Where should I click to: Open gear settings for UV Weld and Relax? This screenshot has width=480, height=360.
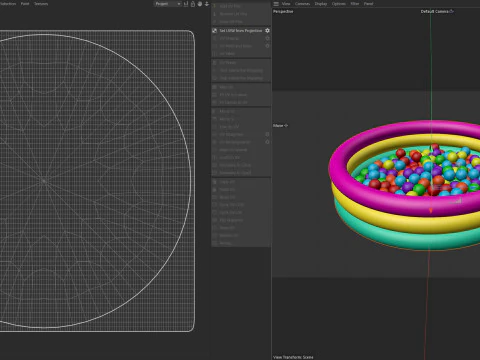click(x=267, y=46)
